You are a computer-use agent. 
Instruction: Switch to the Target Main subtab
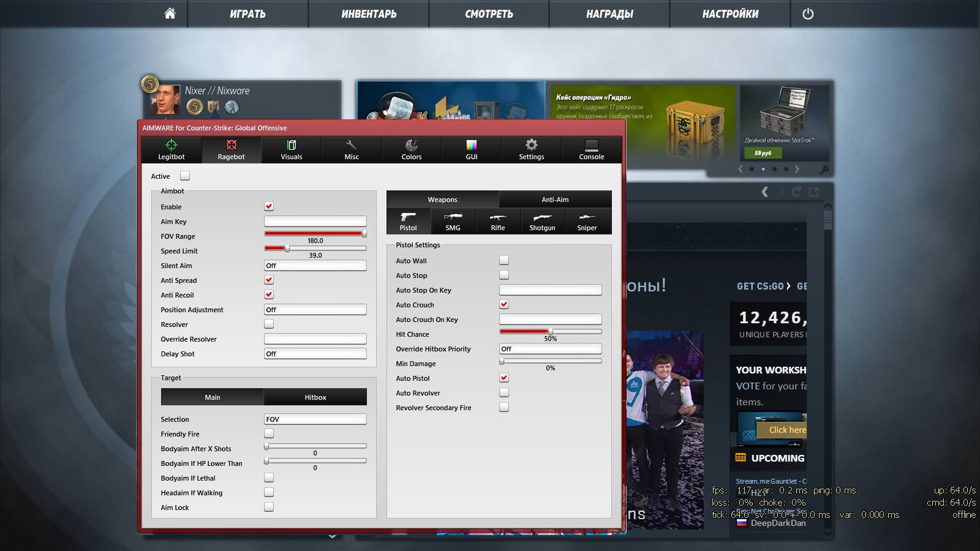click(x=212, y=397)
